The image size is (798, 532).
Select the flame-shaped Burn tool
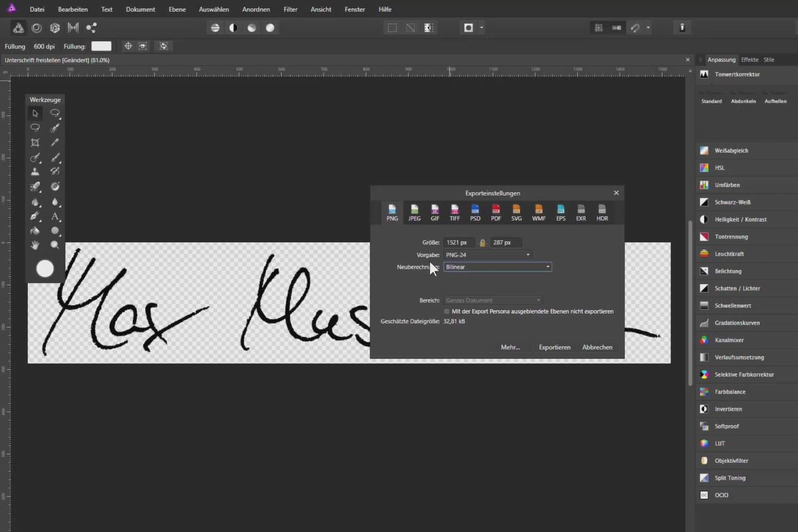35,201
